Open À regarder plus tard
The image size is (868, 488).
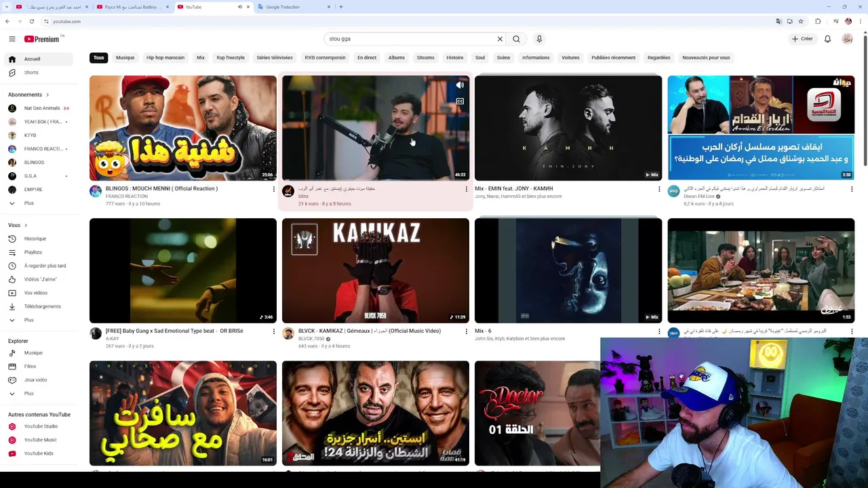click(38, 266)
